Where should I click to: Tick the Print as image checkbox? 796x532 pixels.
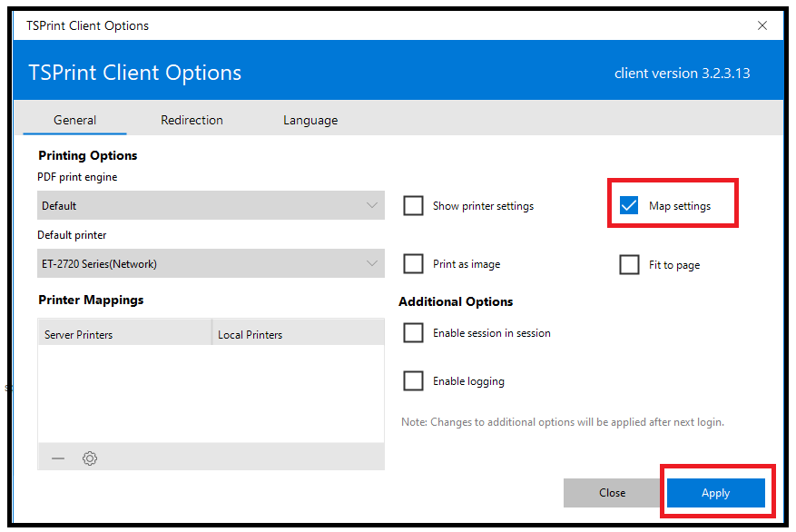click(x=413, y=264)
